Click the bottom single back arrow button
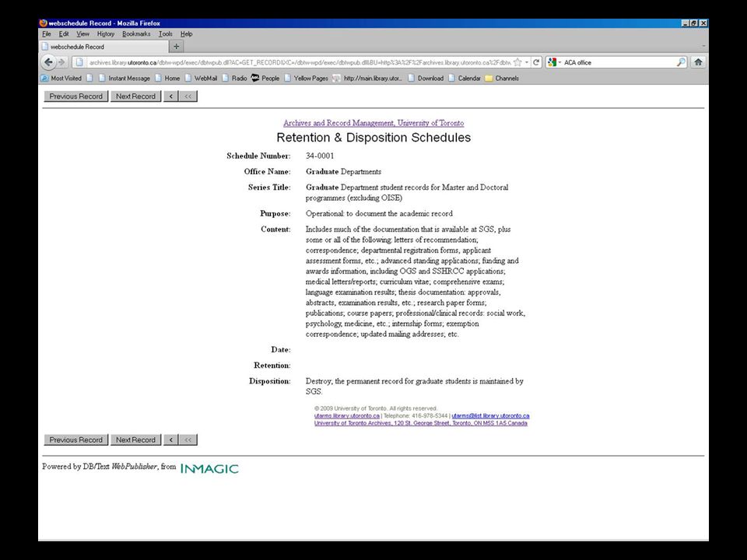Viewport: 747px width, 560px height. click(171, 440)
